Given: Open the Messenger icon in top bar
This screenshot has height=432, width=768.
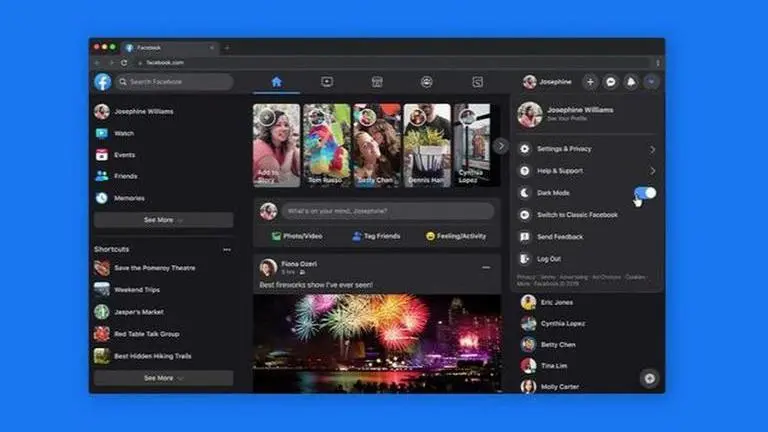Looking at the screenshot, I should coord(611,82).
